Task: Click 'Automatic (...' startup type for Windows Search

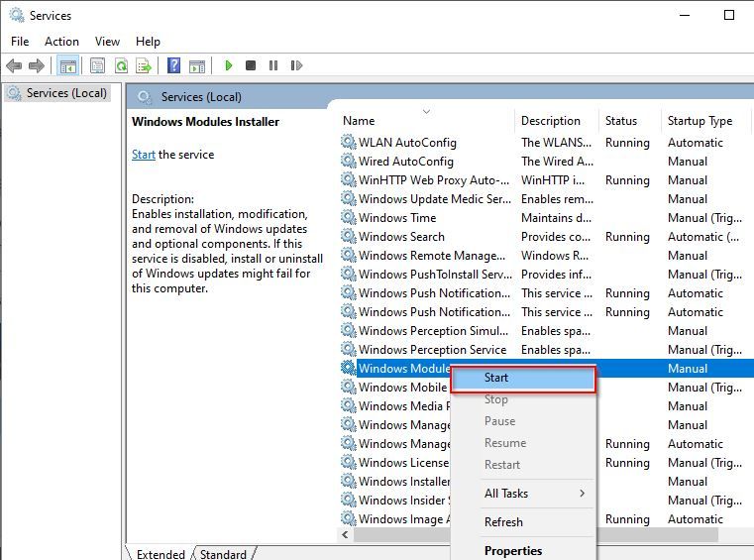Action: [x=703, y=237]
